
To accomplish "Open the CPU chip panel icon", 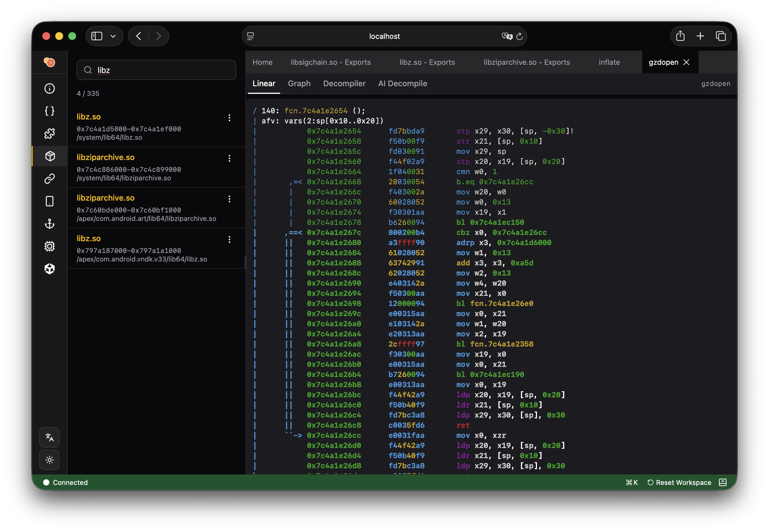I will pos(49,246).
